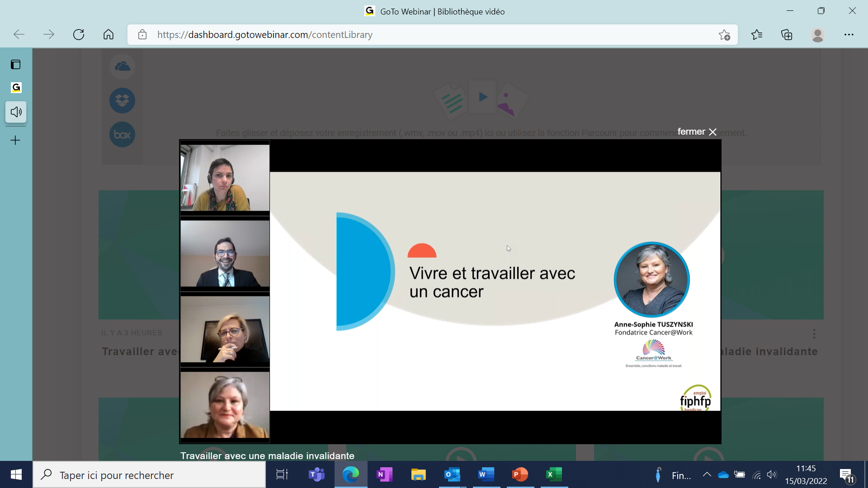The height and width of the screenshot is (488, 868).
Task: Open File Explorer from taskbar
Action: tap(419, 474)
